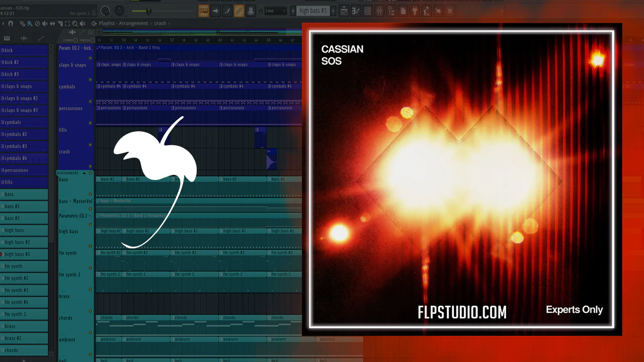This screenshot has width=644, height=362.
Task: Select the playback scrub tool
Action: point(83,24)
